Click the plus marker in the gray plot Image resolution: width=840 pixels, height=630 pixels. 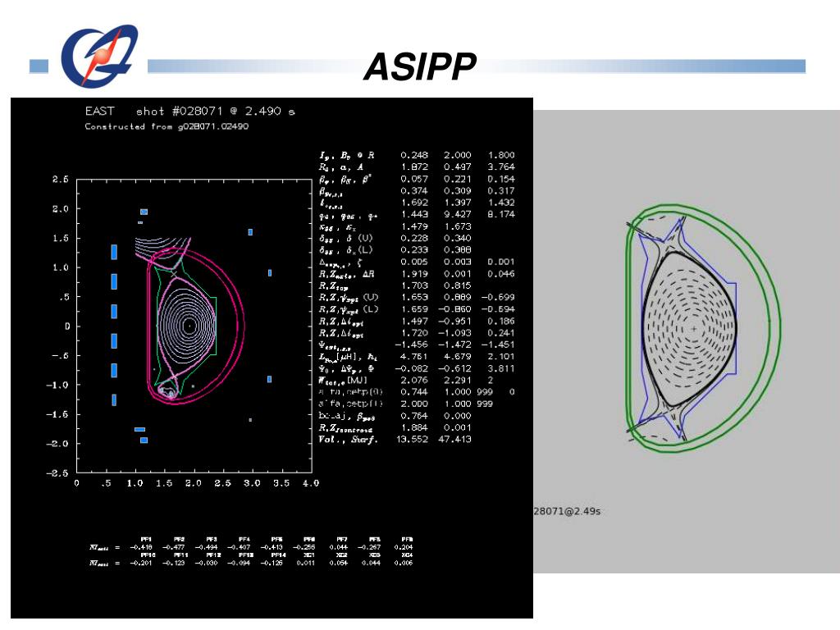pos(694,329)
